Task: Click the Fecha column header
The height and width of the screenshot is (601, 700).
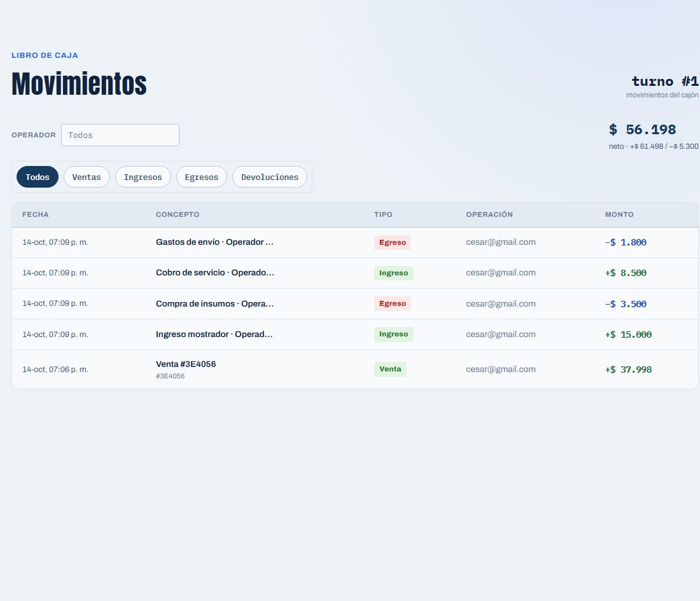Action: point(35,214)
